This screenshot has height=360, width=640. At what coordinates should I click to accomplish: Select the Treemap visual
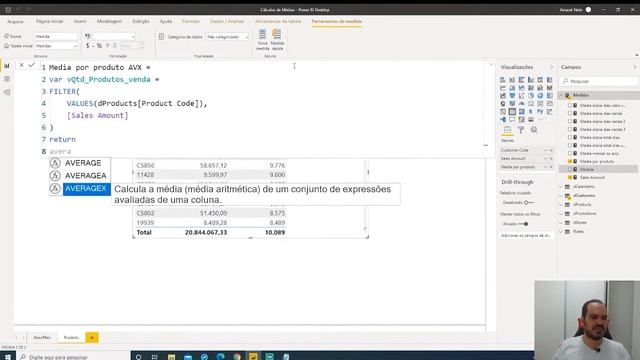point(549,96)
